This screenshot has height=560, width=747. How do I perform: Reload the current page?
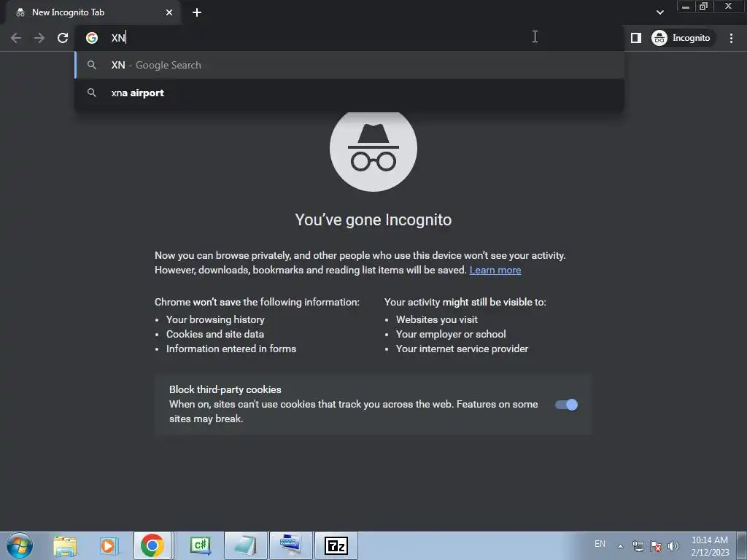tap(63, 38)
